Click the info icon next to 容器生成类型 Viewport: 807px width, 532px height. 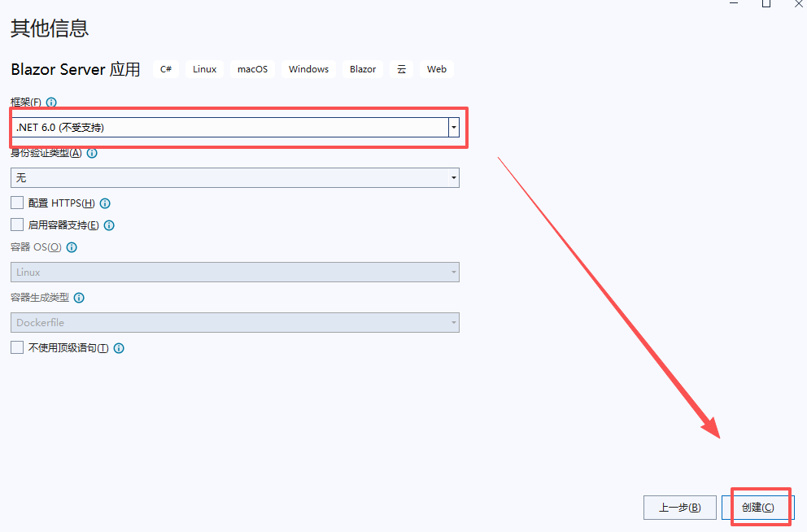point(79,298)
